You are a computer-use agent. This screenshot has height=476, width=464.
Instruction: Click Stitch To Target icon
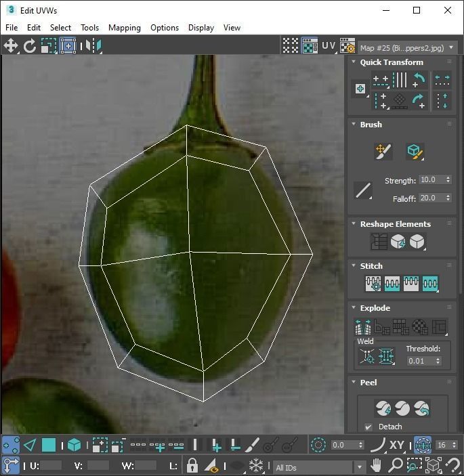point(373,284)
